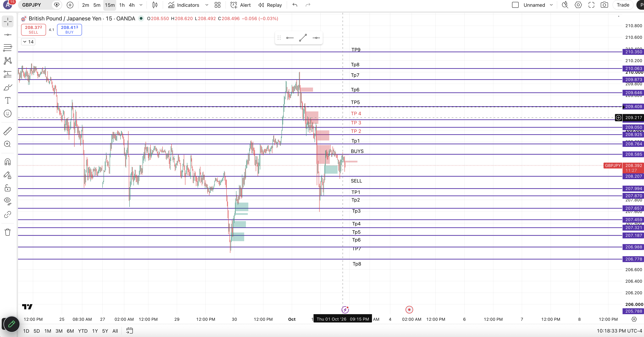The width and height of the screenshot is (644, 337).
Task: Open the pattern drawing tools
Action: 8,61
